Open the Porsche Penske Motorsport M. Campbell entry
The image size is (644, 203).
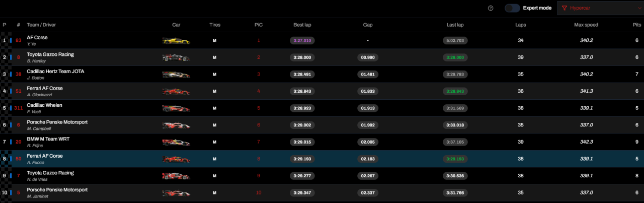(57, 125)
